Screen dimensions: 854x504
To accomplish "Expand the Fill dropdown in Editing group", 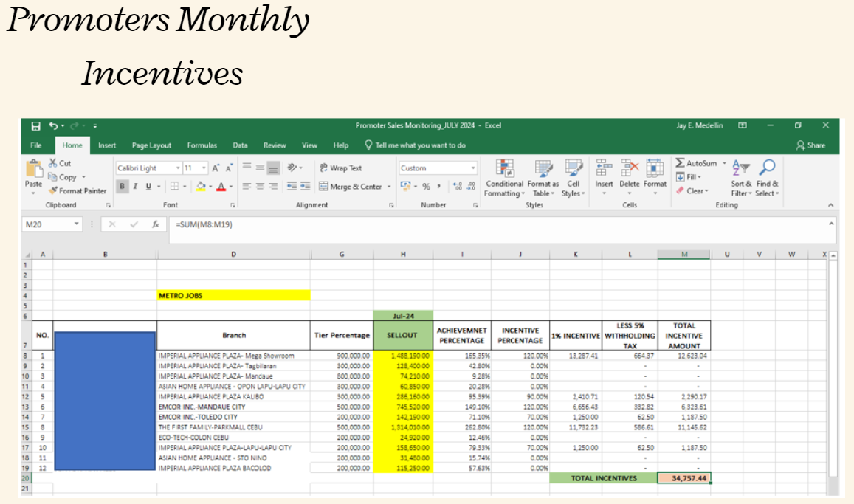I will point(699,177).
